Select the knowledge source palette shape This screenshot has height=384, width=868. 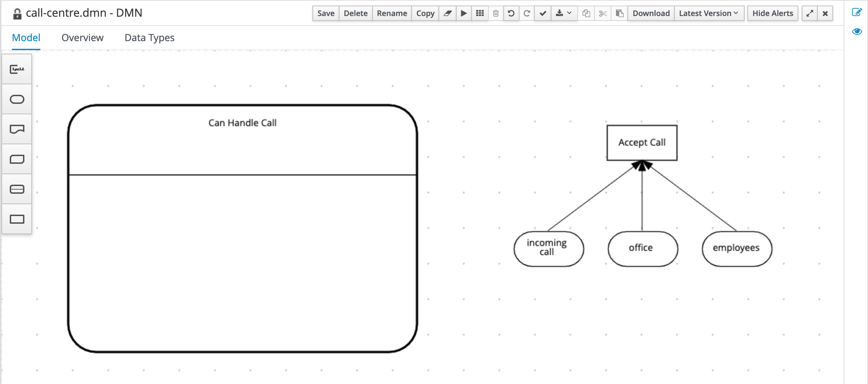(17, 129)
